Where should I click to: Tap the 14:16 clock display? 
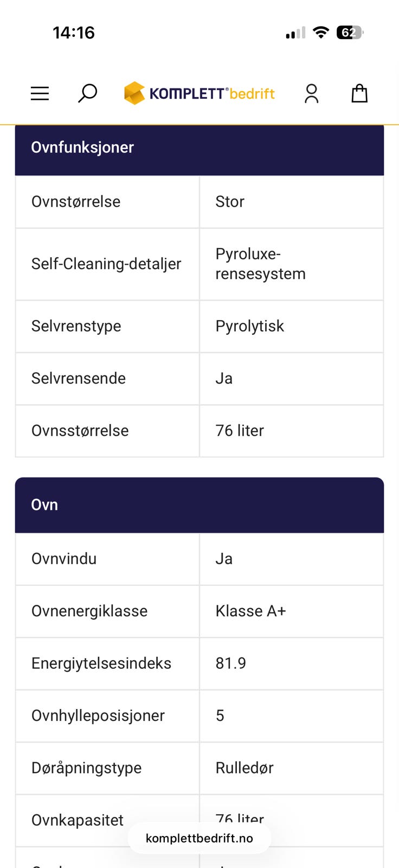coord(74,33)
